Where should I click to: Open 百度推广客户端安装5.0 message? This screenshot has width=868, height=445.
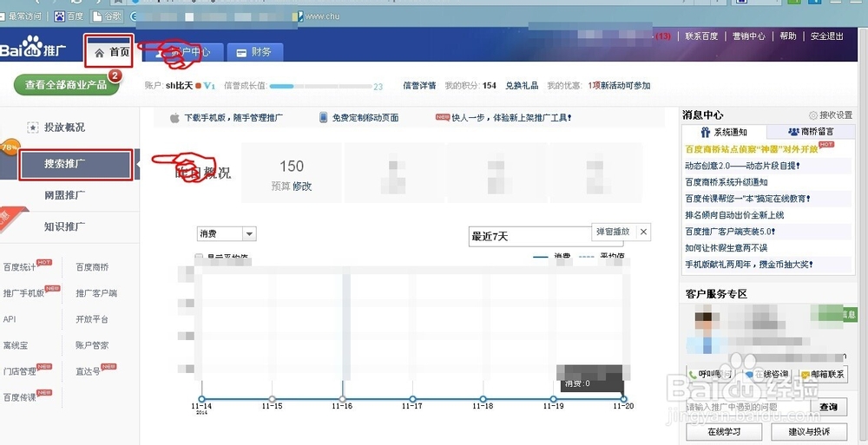[730, 232]
